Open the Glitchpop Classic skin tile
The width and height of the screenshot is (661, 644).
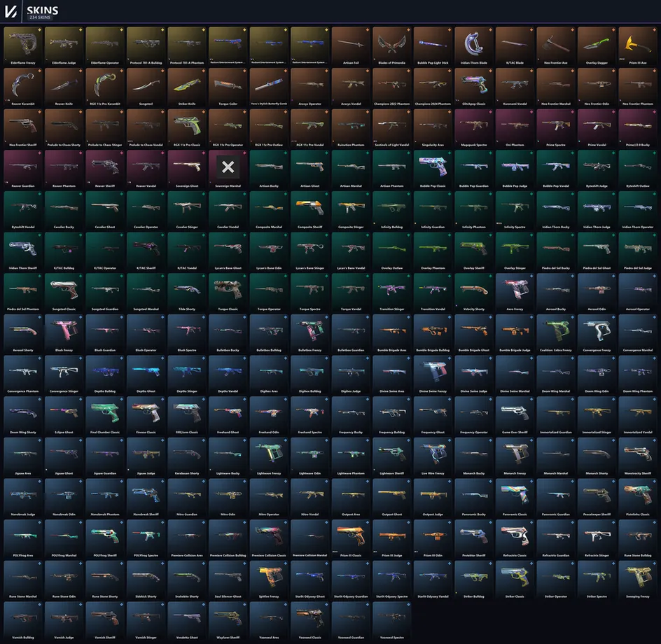[474, 87]
